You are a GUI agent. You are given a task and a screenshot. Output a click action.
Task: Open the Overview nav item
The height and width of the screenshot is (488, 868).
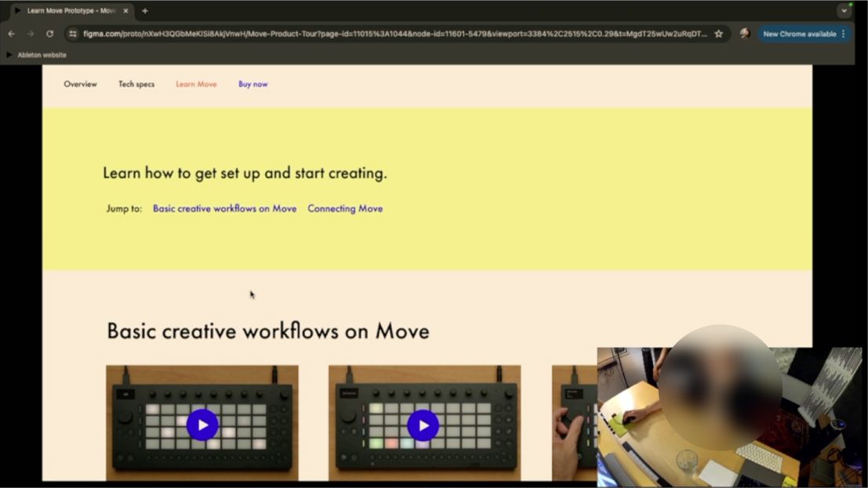tap(80, 84)
